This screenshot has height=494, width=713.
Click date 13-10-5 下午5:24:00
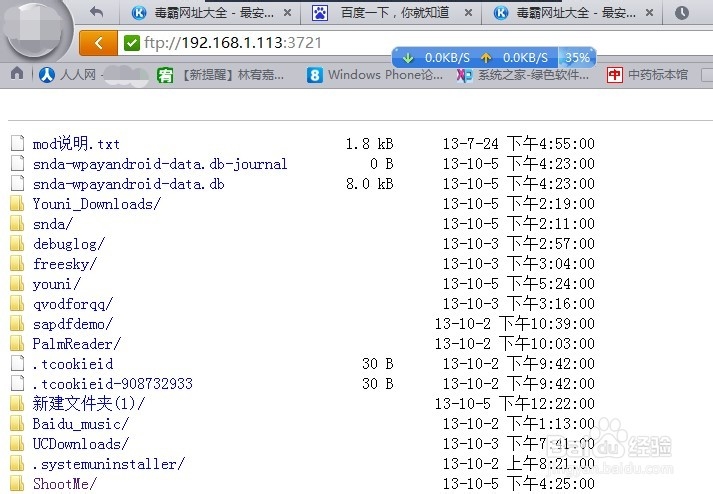[x=519, y=284]
